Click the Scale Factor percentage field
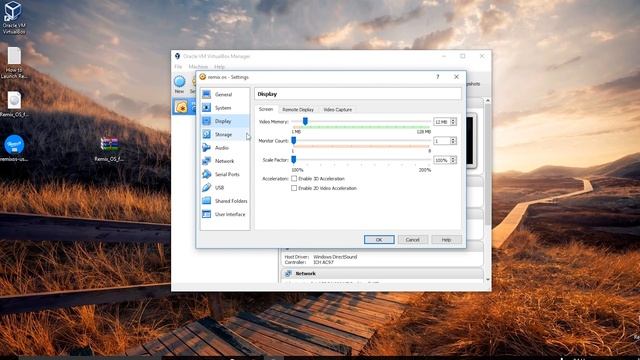The height and width of the screenshot is (360, 640). click(x=442, y=160)
